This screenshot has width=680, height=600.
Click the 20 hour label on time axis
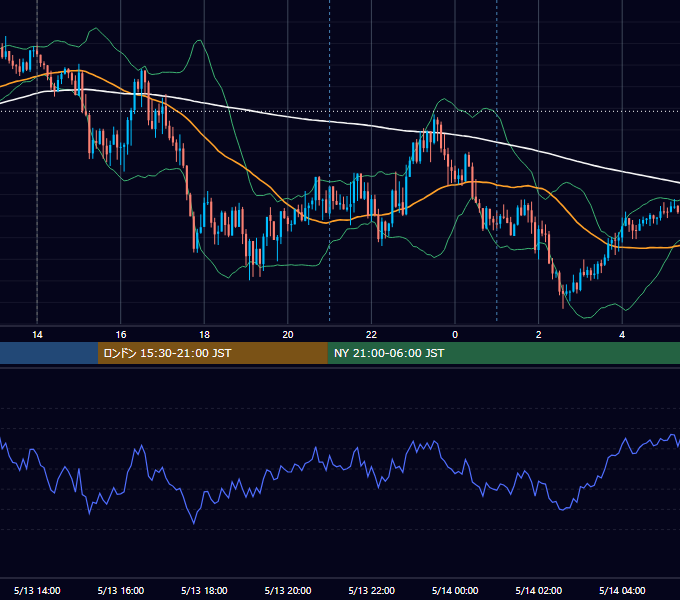coord(288,335)
